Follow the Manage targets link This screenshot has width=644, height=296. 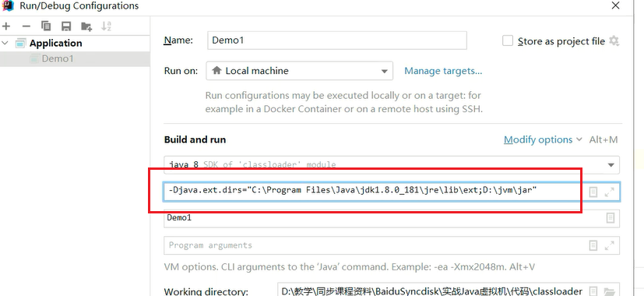coord(443,71)
